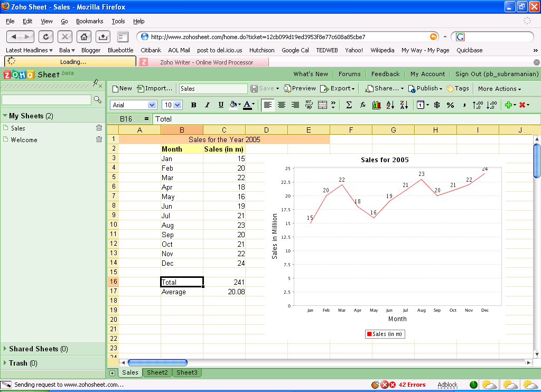This screenshot has height=392, width=541.
Task: Click the increase decimal places icon
Action: tap(478, 105)
